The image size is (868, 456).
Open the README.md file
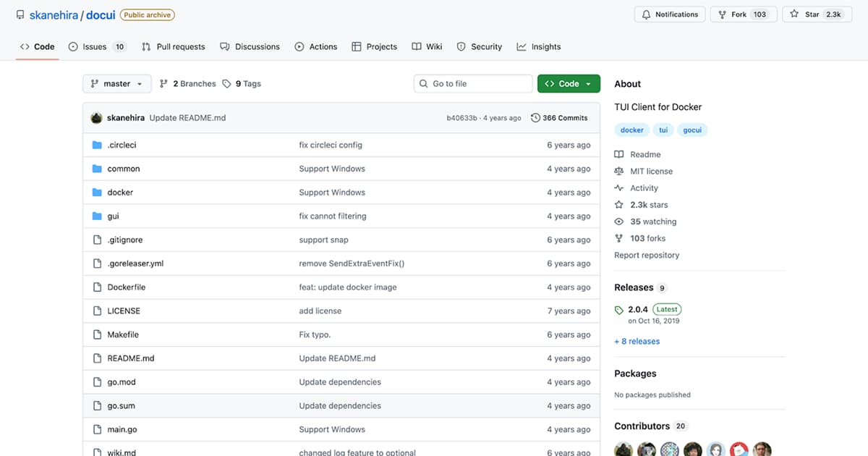click(x=131, y=358)
